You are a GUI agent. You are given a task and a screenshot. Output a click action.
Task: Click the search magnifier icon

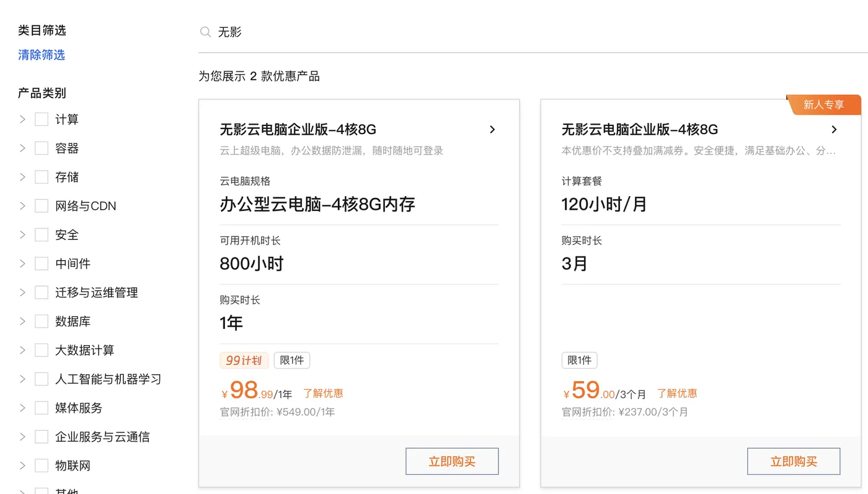(205, 32)
